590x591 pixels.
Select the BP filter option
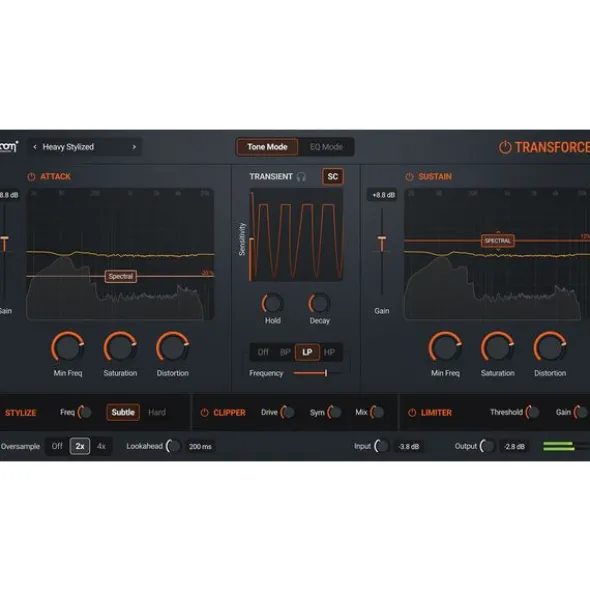[x=285, y=352]
